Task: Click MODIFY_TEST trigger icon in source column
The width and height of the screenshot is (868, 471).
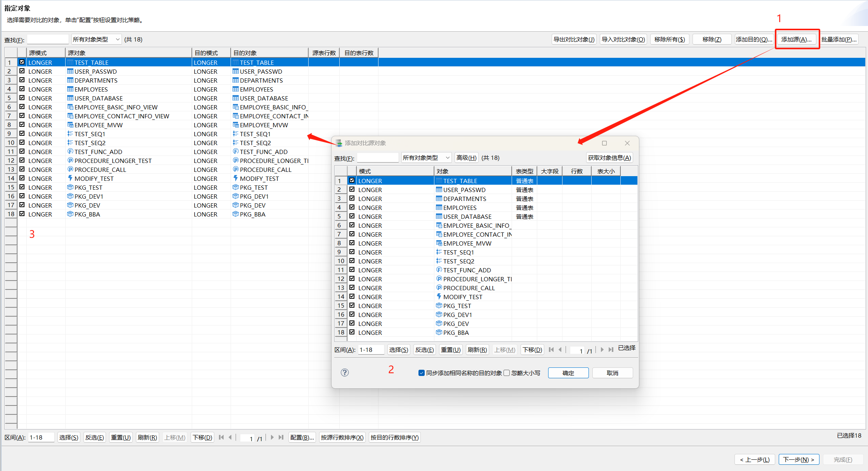Action: point(70,178)
